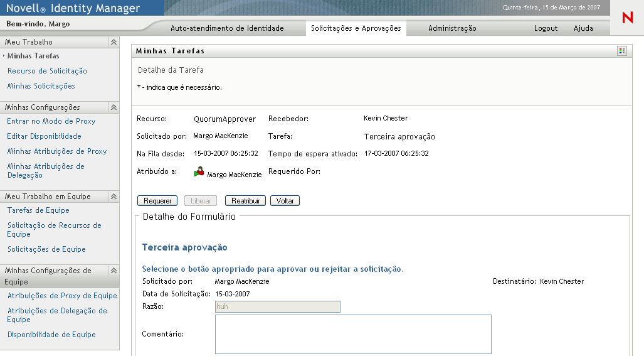Click the Kevin Chester Recebedor value
644x356 pixels.
(x=386, y=119)
